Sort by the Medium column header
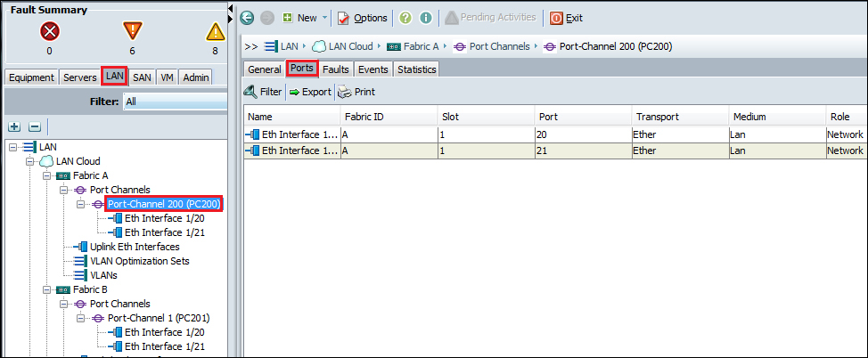The width and height of the screenshot is (868, 358). 778,118
